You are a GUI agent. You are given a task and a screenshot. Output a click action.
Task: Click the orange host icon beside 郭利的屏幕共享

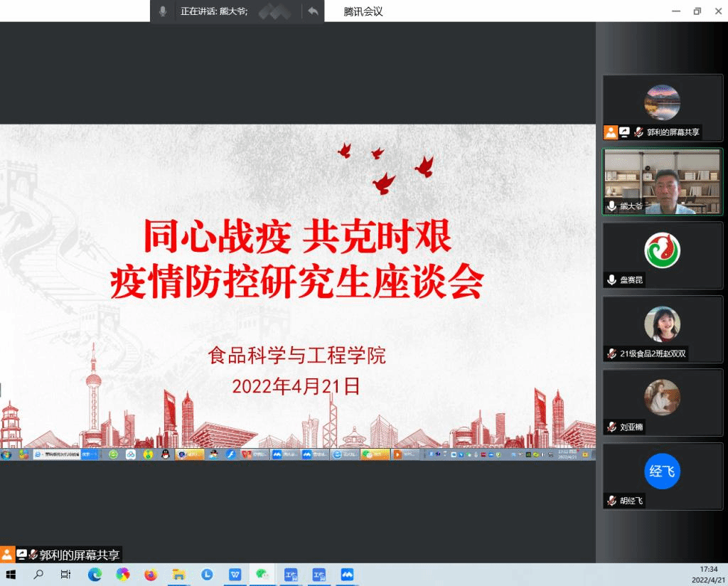(x=610, y=132)
